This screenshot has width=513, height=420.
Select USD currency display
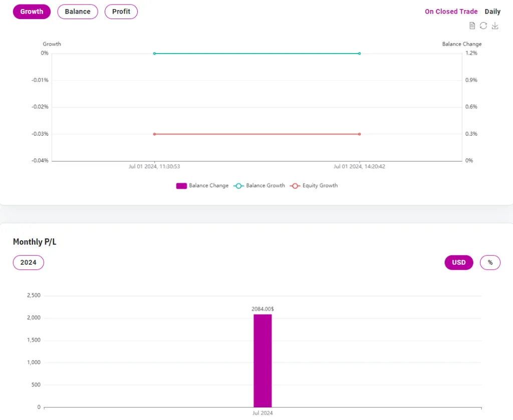[458, 262]
